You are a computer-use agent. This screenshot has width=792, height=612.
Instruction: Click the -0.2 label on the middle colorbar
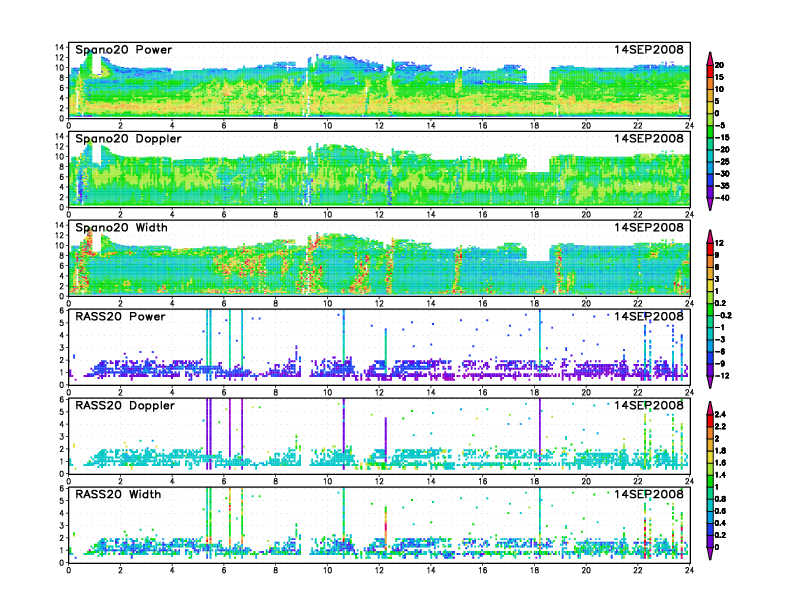click(723, 315)
